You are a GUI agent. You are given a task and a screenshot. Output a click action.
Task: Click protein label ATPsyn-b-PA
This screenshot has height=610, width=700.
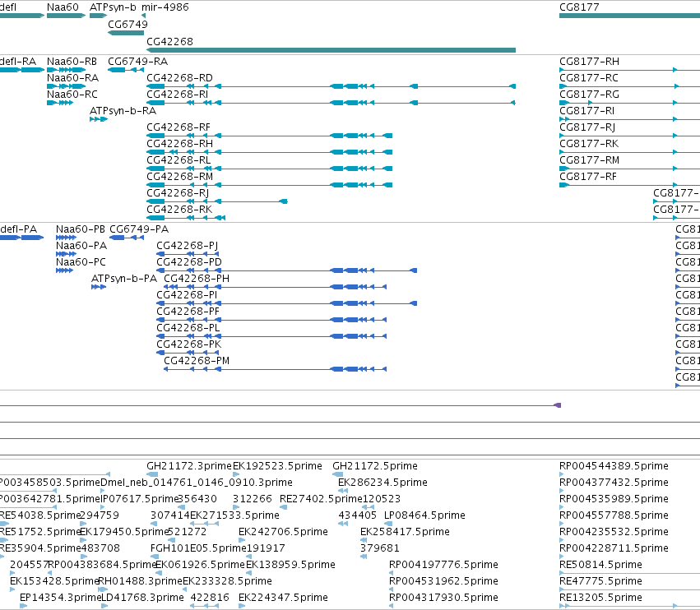(124, 279)
